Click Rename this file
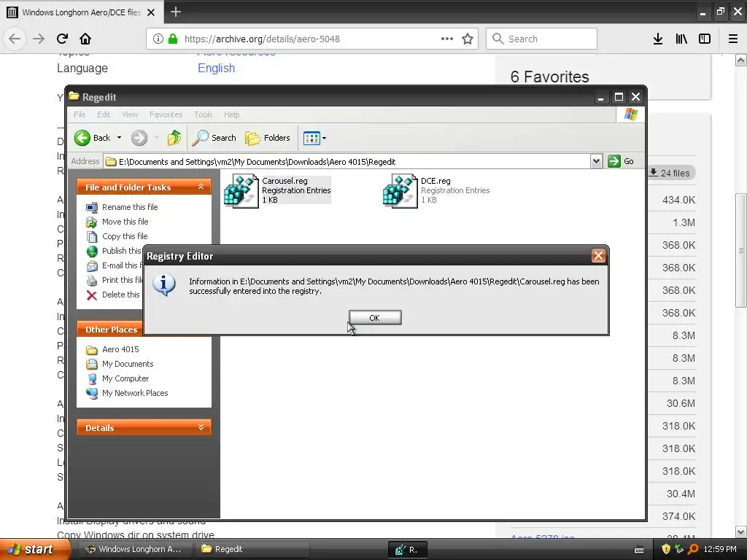This screenshot has height=560, width=747. 130,207
